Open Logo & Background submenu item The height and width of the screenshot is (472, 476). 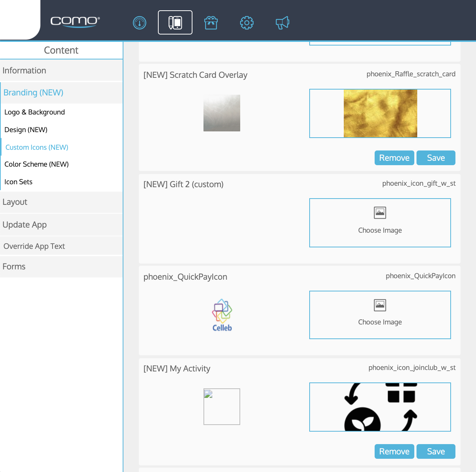coord(35,112)
